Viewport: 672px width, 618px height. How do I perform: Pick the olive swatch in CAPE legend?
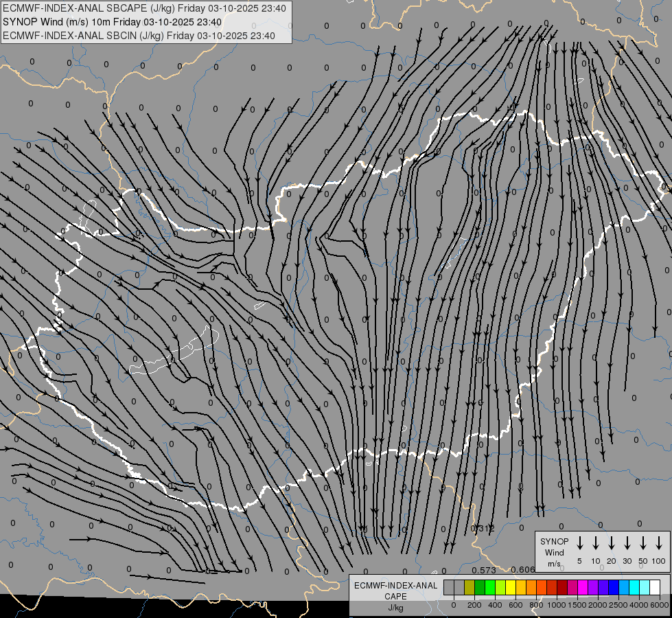[470, 587]
